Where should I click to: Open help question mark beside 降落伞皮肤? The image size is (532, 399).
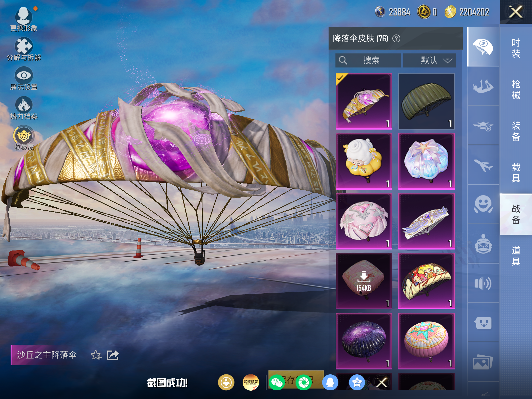point(396,39)
